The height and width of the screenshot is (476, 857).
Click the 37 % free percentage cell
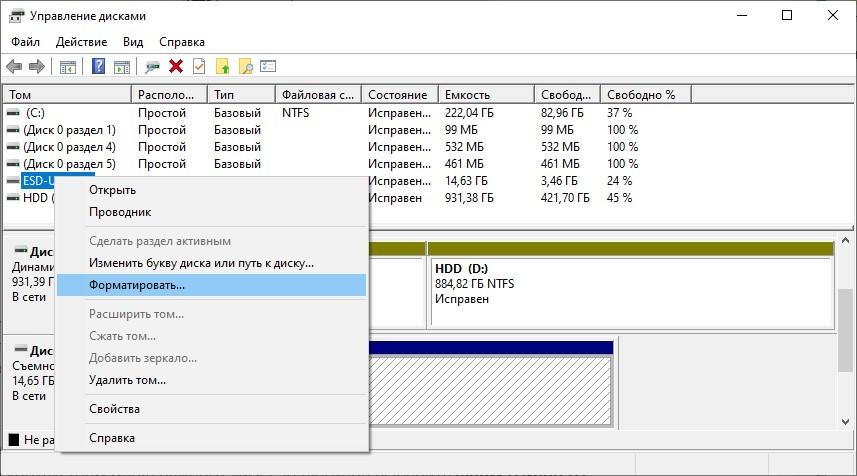pos(619,113)
